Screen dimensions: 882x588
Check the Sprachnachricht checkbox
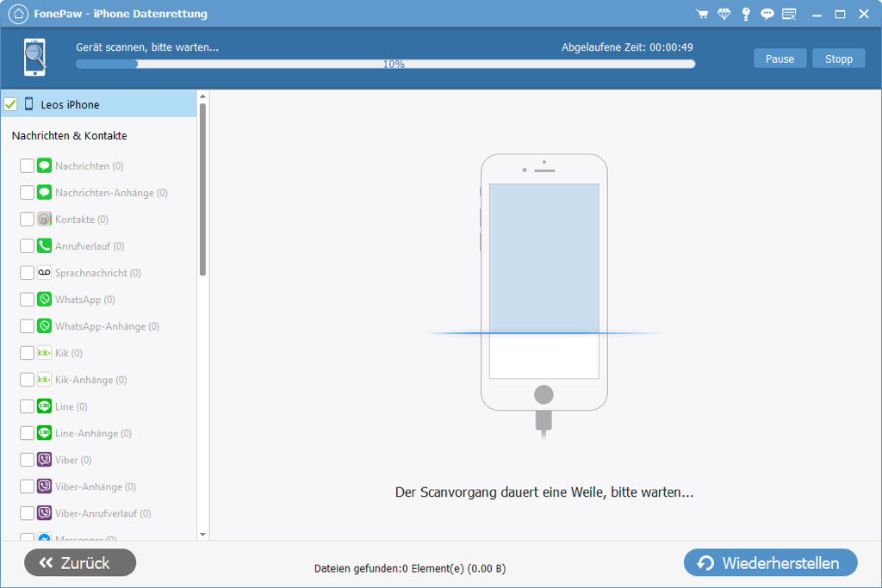coord(27,273)
